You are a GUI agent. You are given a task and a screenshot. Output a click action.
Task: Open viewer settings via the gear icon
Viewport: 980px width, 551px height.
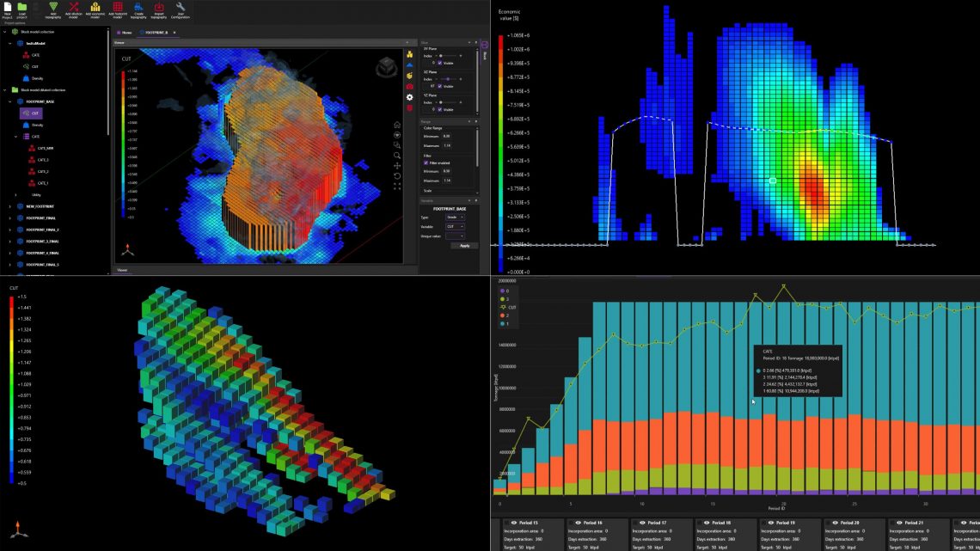[409, 98]
